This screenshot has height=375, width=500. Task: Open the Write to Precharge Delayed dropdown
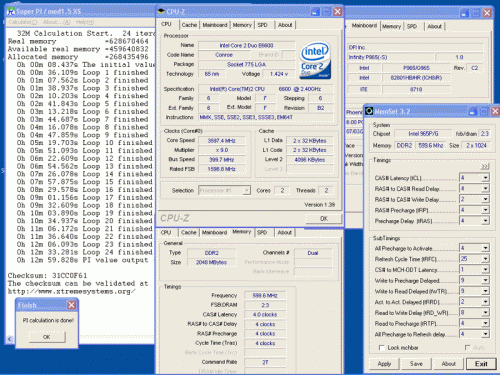[x=485, y=280]
